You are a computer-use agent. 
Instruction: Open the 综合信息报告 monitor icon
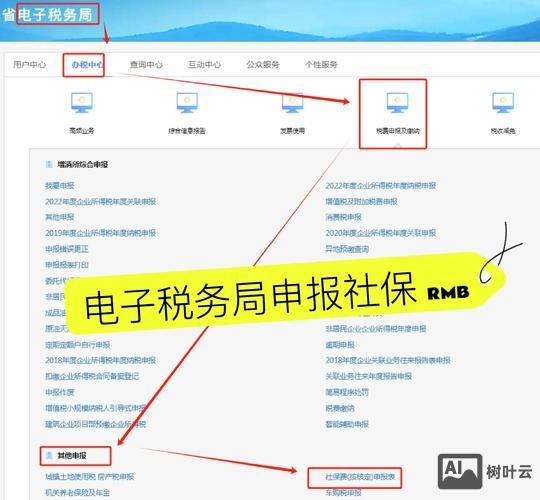point(187,102)
